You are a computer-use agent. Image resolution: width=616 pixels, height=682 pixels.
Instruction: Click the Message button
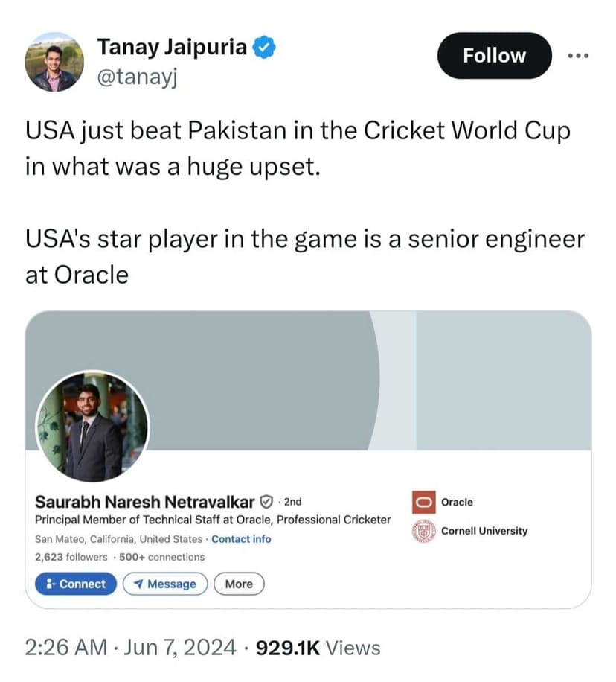point(165,584)
